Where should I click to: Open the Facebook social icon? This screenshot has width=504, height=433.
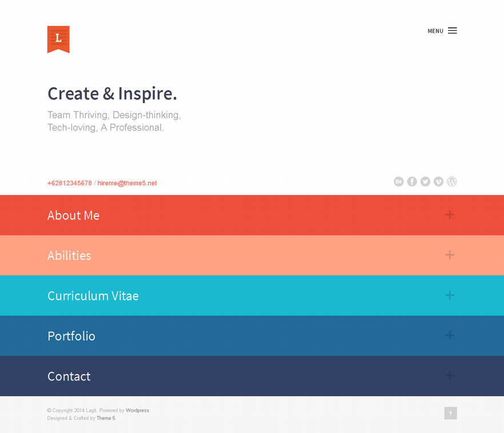(412, 181)
